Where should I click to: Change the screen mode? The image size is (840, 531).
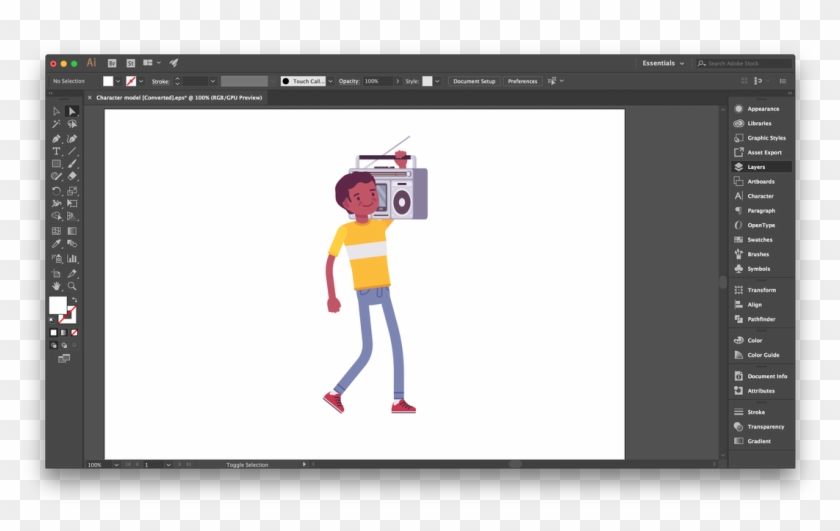click(x=64, y=358)
